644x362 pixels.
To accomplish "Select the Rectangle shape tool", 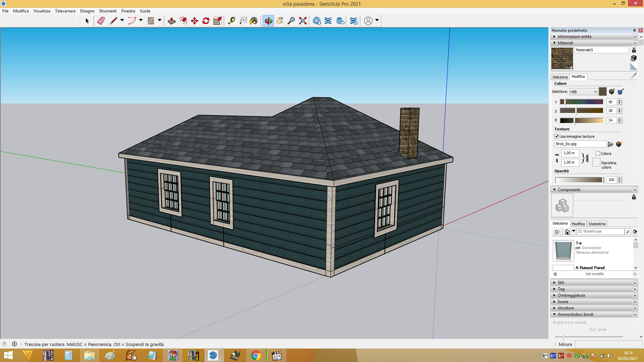I will 151,21.
